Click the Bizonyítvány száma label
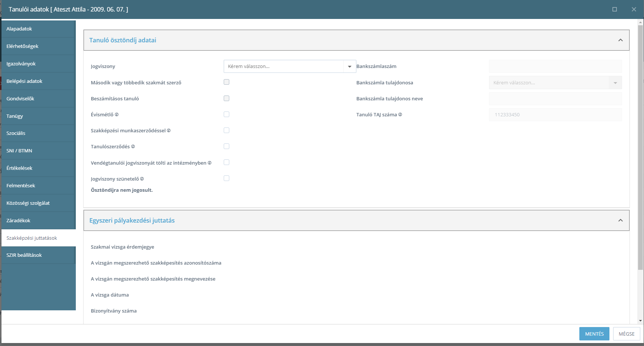The width and height of the screenshot is (644, 346). pos(114,311)
